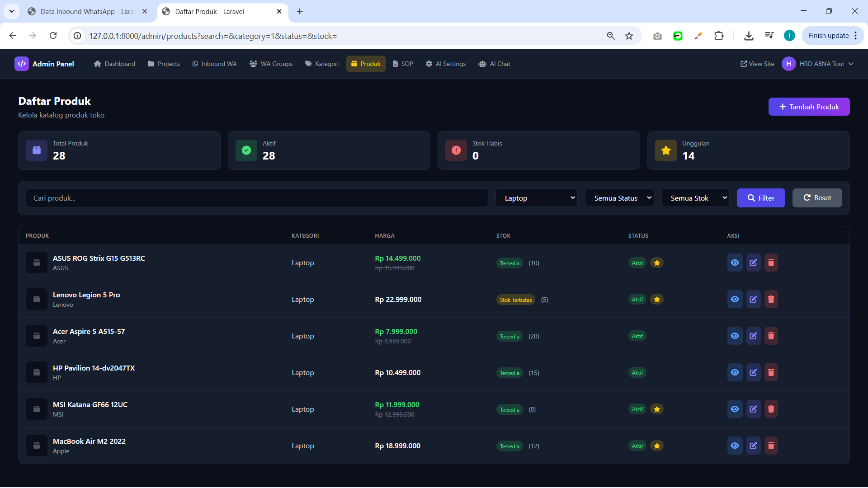The image size is (868, 488).
Task: Delete the ASUS ROG Strix G15 product
Action: click(771, 263)
